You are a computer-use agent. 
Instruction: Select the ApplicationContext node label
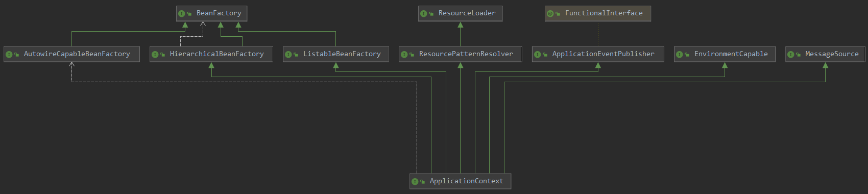(467, 181)
